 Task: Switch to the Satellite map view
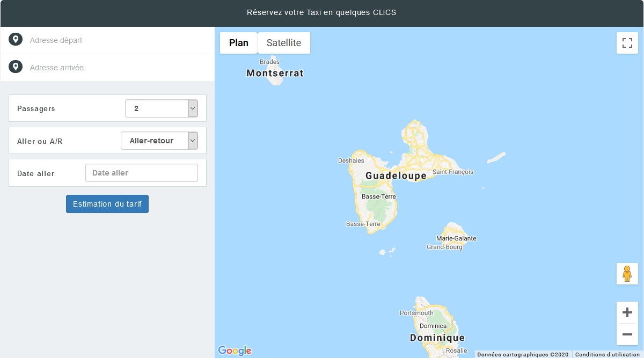click(283, 42)
